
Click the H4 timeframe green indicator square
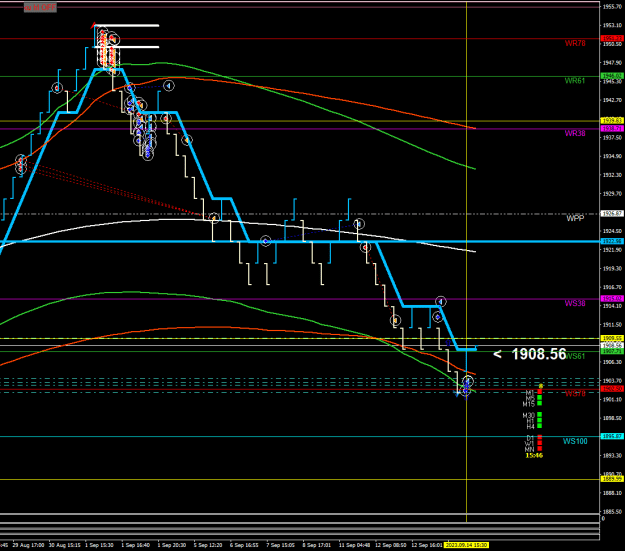pyautogui.click(x=540, y=426)
